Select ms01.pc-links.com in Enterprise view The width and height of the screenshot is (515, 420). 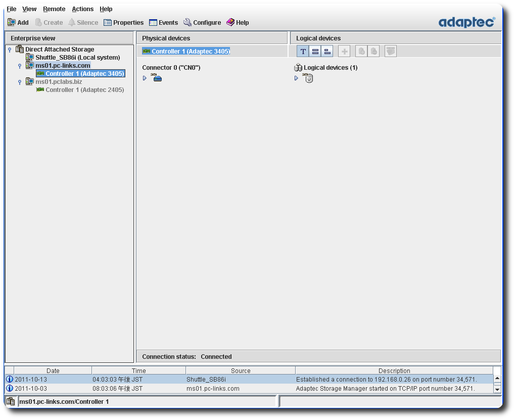(x=63, y=65)
